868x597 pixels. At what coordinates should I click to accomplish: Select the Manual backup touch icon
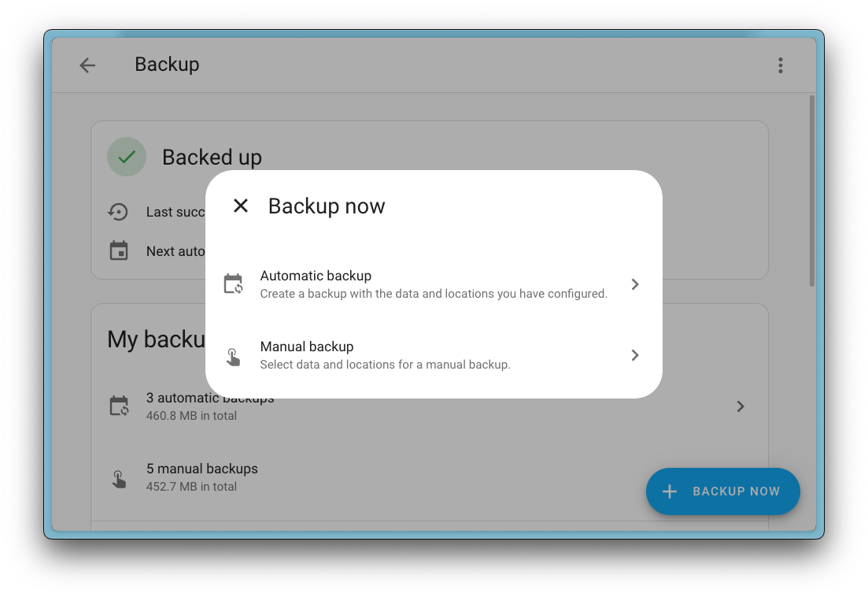click(x=233, y=355)
